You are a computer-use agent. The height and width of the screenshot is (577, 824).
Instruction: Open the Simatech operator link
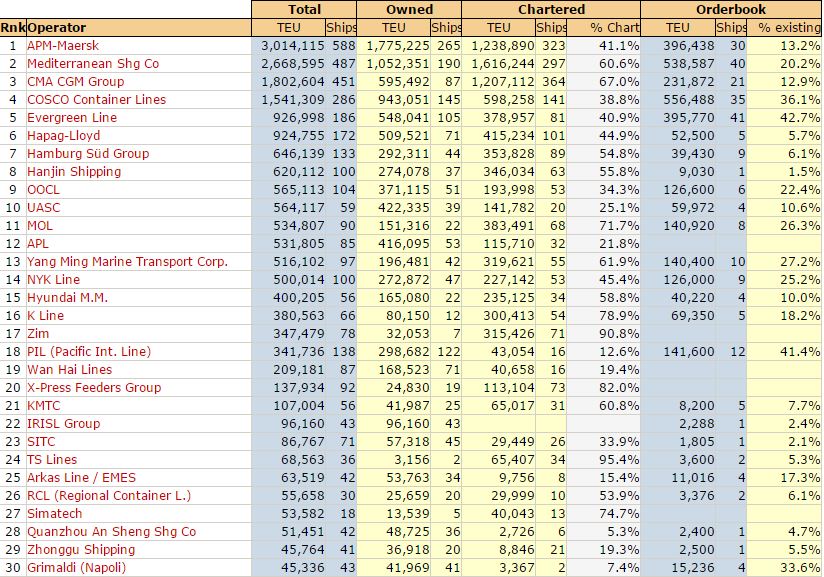click(55, 513)
